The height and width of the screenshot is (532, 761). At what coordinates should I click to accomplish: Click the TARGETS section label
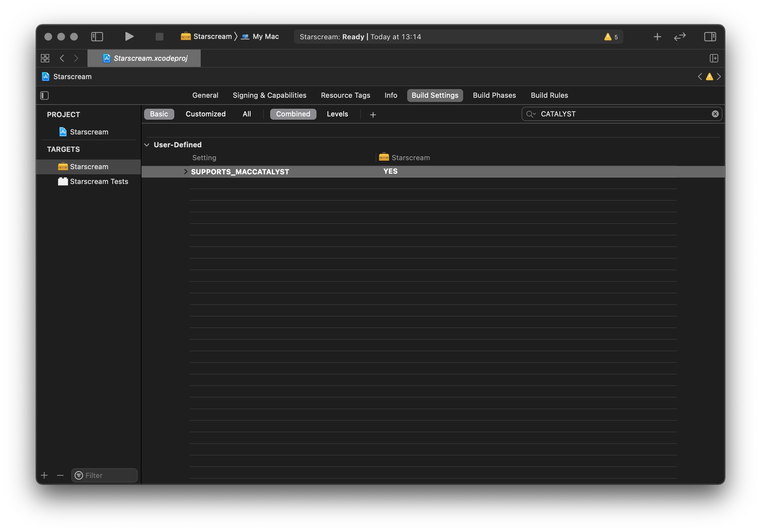[x=63, y=150]
